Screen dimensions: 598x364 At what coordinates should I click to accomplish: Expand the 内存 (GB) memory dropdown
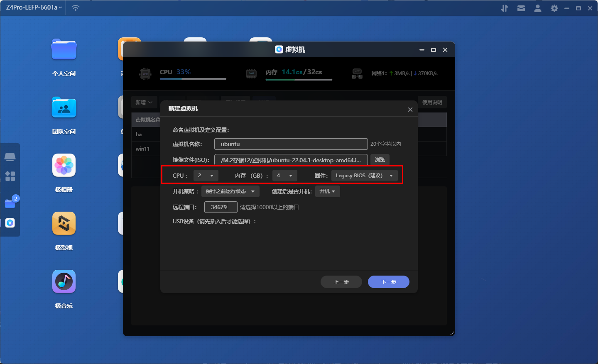pyautogui.click(x=285, y=176)
